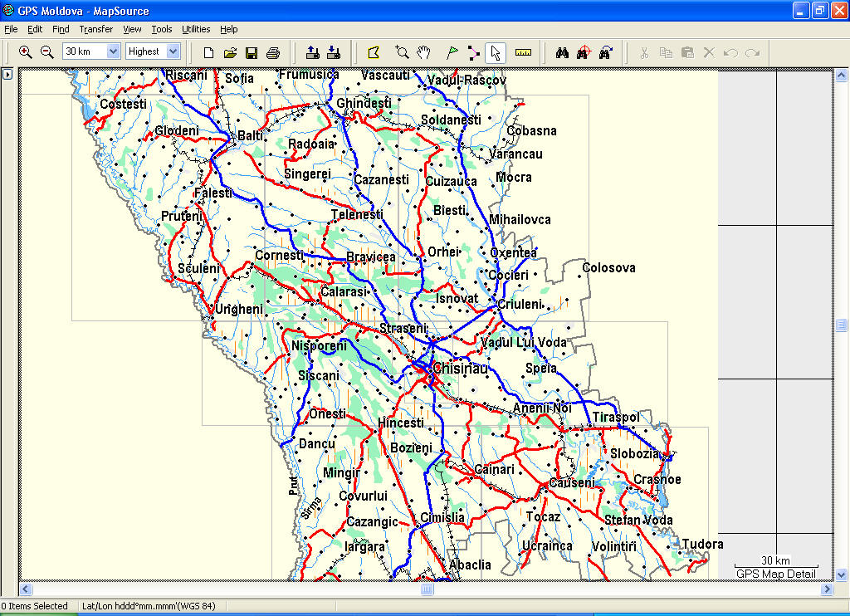Click the vertical scrollbar thumb

pos(841,325)
